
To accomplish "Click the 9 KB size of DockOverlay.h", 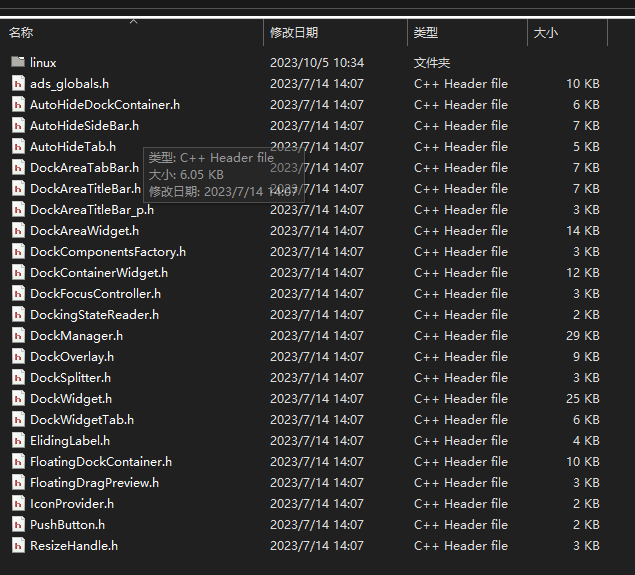I will tap(586, 357).
